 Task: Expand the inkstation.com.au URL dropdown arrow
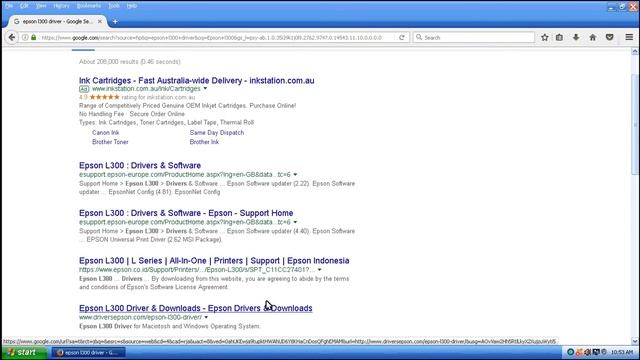(x=205, y=89)
